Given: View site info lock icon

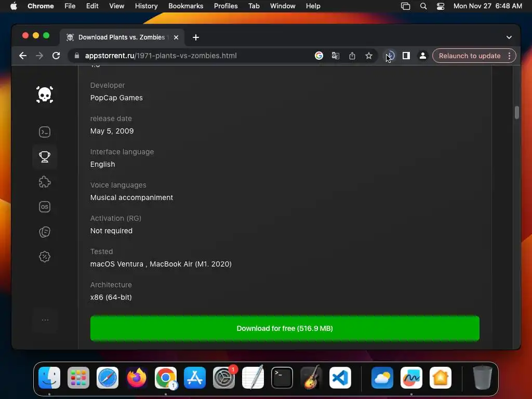Looking at the screenshot, I should pos(77,56).
